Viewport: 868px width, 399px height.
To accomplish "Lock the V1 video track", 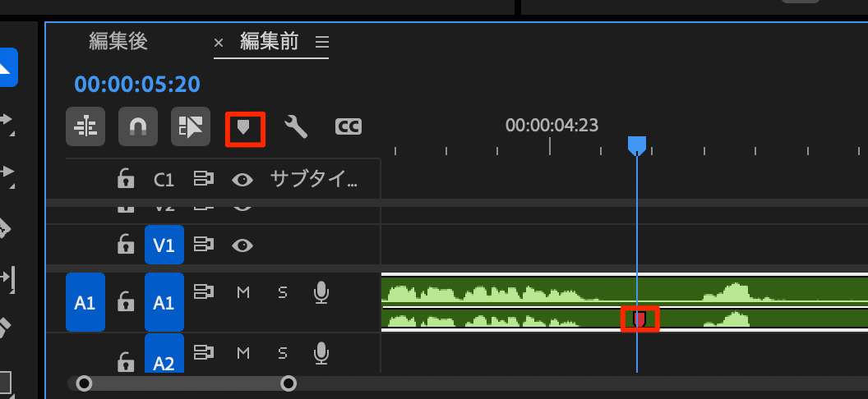I will click(x=125, y=245).
